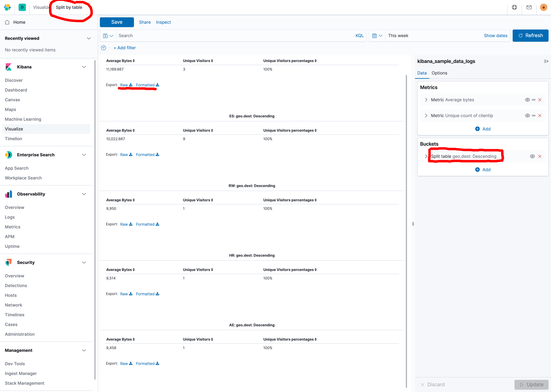Select the Enterprise Search icon

coord(9,155)
